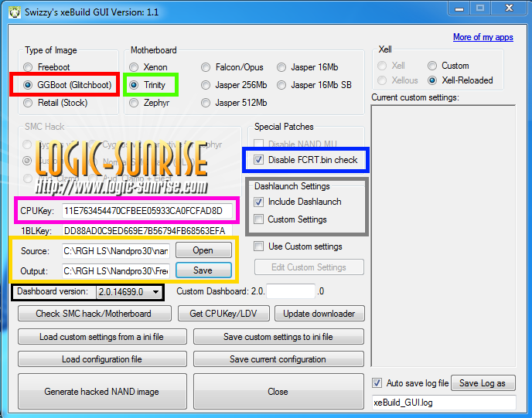Image resolution: width=532 pixels, height=418 pixels.
Task: Click the Save Log as button
Action: pyautogui.click(x=483, y=383)
